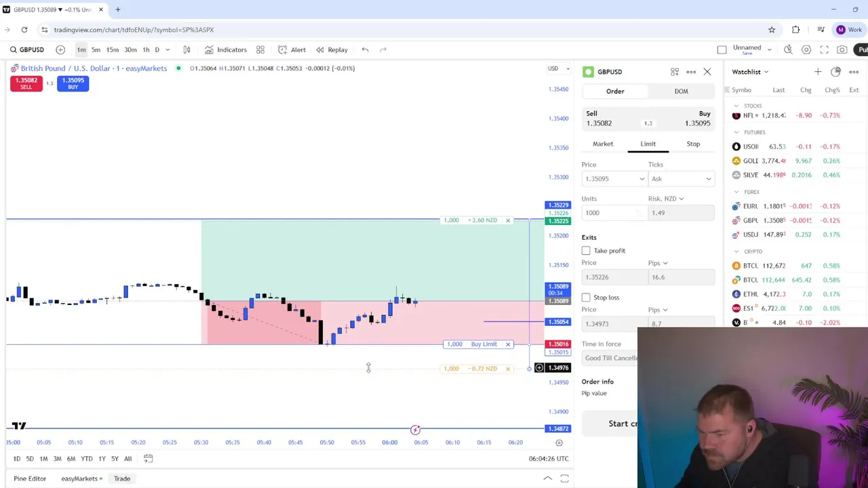
Task: Open Watchlist three-dots menu
Action: (854, 72)
